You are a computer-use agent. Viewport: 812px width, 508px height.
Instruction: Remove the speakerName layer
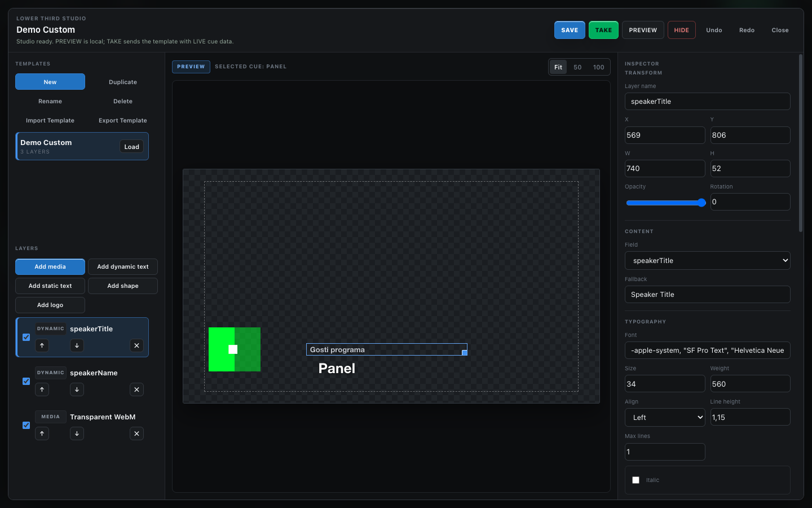(x=136, y=389)
